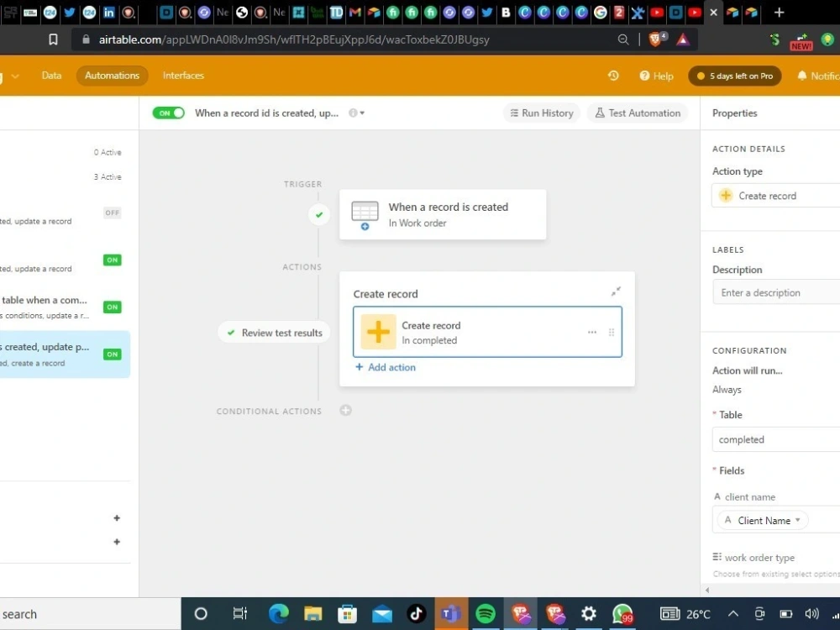Click the green trigger check status icon
840x630 pixels.
pyautogui.click(x=319, y=215)
